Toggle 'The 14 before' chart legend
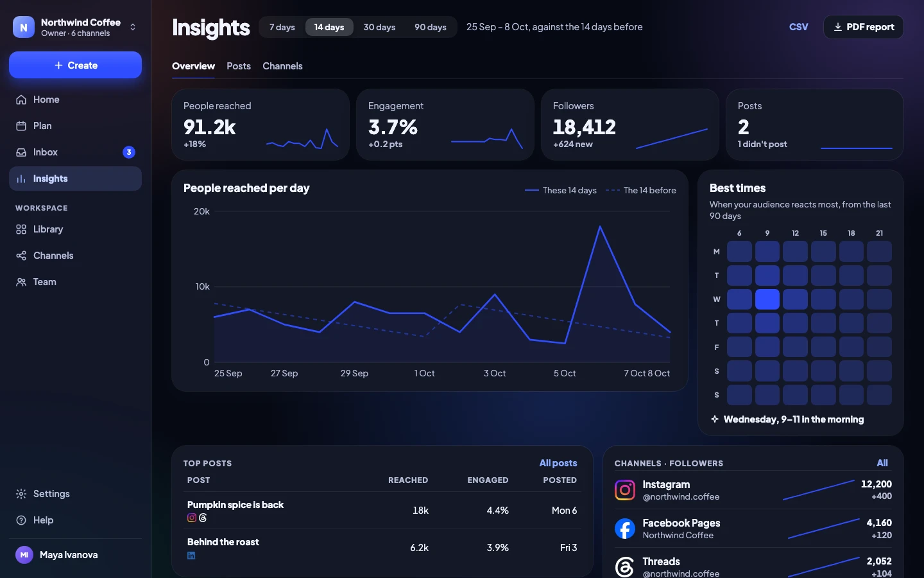Screen dimensions: 924x578 point(641,190)
